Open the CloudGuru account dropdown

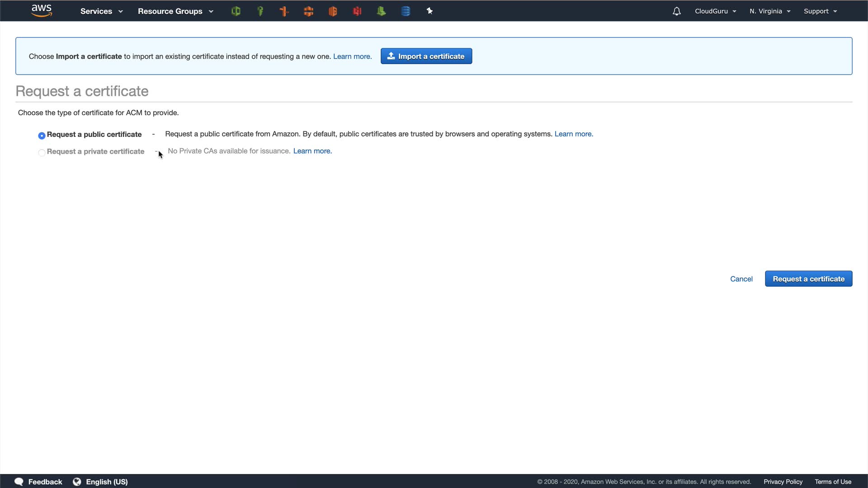click(715, 11)
